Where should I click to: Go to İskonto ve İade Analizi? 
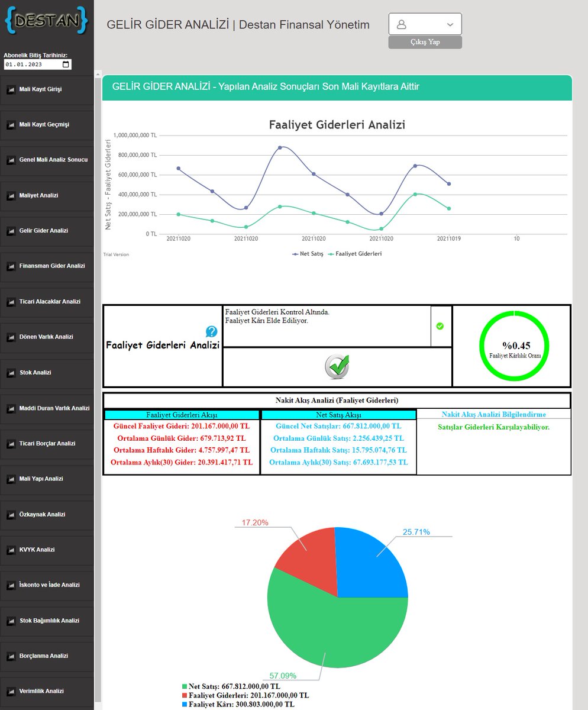click(47, 585)
